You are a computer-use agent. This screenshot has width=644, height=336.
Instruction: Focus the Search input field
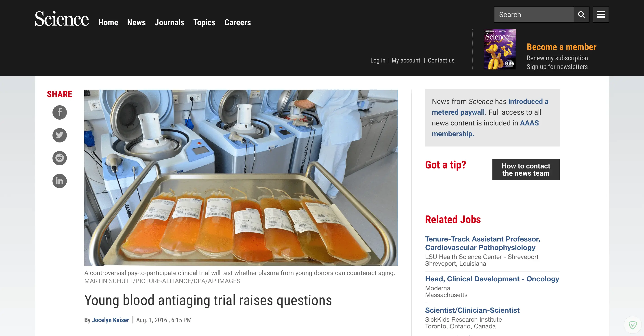(534, 15)
